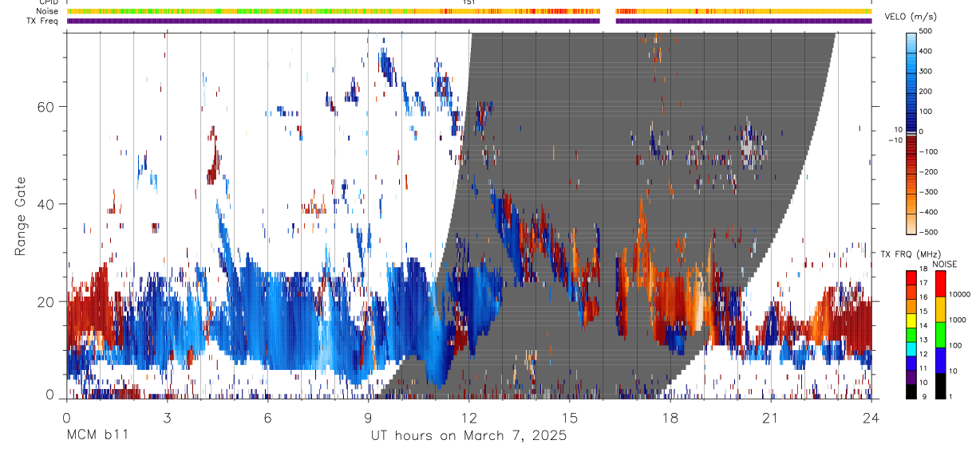This screenshot has height=452, width=980.
Task: Pick the orange swatch in NOISE colorbar
Action: [941, 309]
